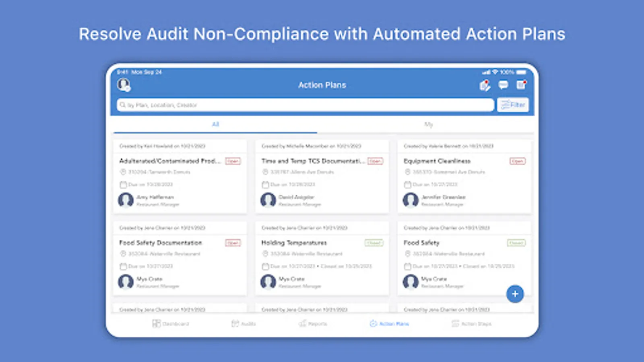Select the name Jennifer Greenlee
The width and height of the screenshot is (644, 362).
coord(443,197)
